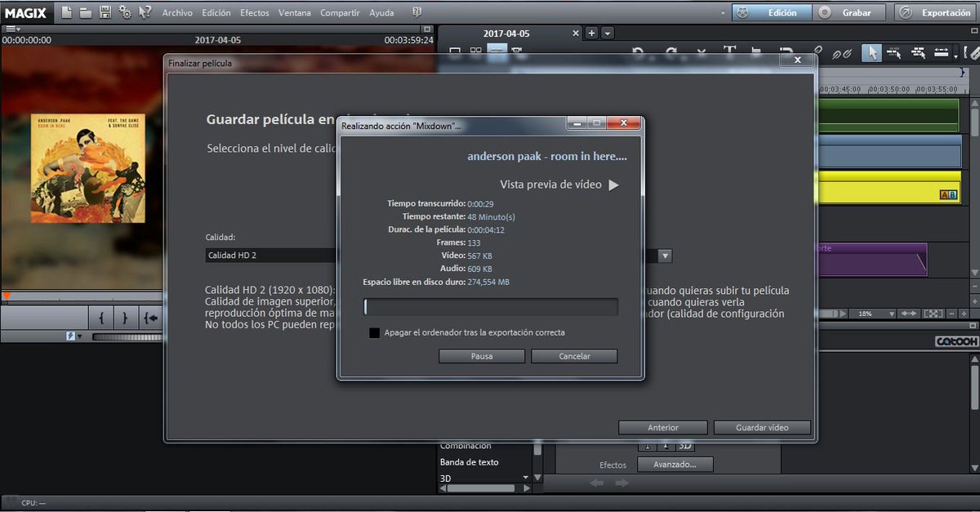
Task: Open the preview monitor hamburger menu
Action: point(11,29)
